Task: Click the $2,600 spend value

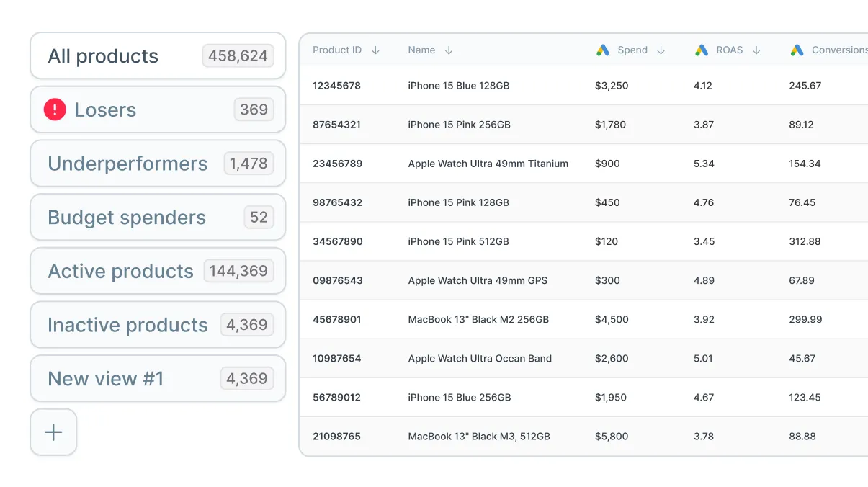Action: point(612,358)
